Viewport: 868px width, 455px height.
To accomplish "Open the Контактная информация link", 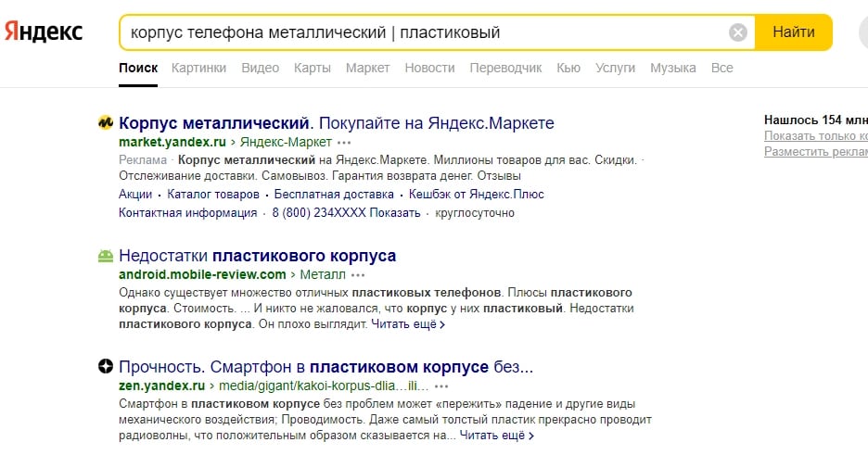I will [187, 213].
